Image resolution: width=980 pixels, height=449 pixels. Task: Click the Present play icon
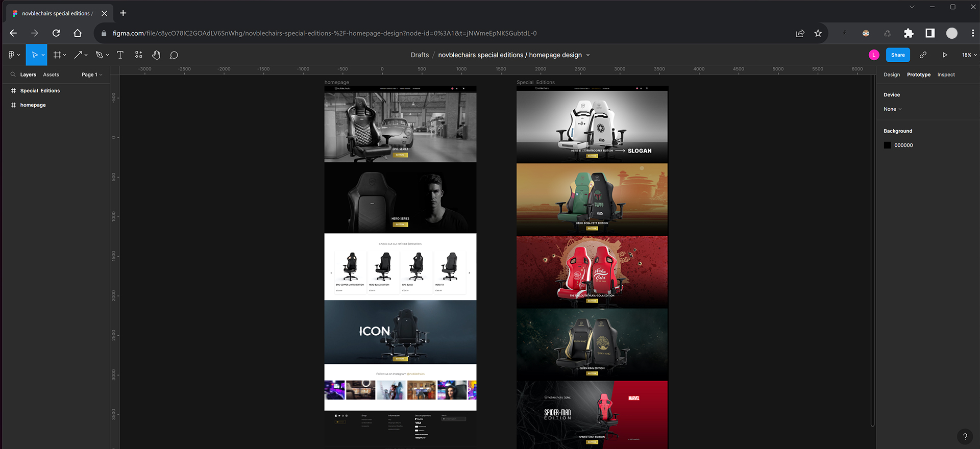945,55
